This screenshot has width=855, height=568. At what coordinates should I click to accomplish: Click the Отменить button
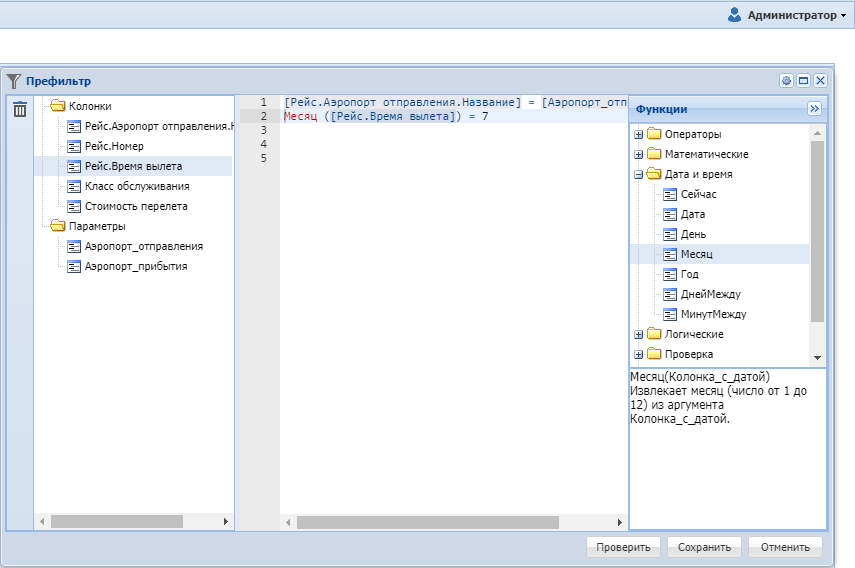[785, 547]
